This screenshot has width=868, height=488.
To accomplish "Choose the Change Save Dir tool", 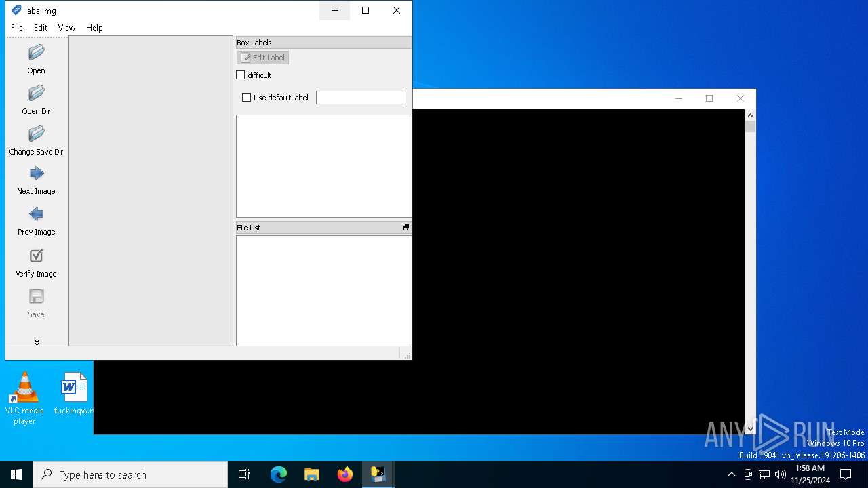I will coord(37,140).
